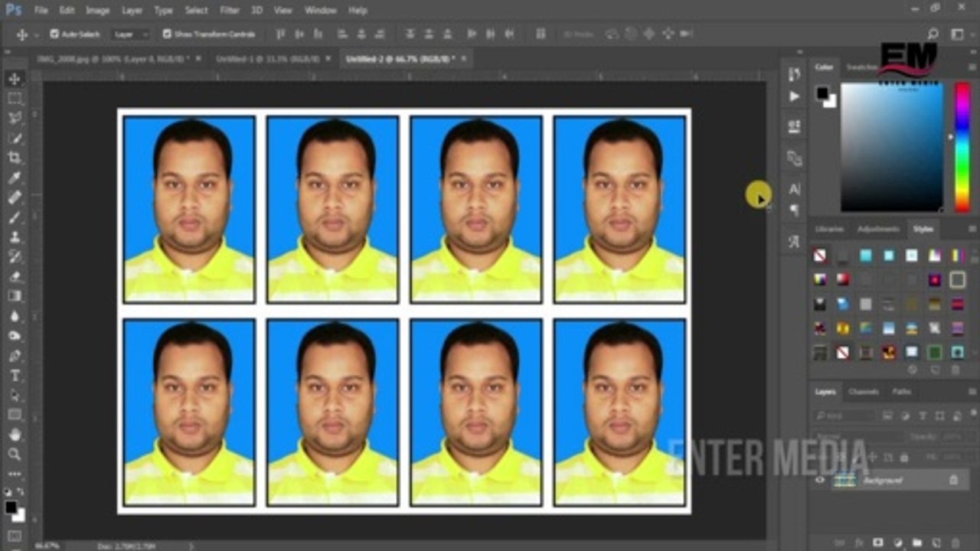Select the Path Selection arrow tool

coord(15,396)
